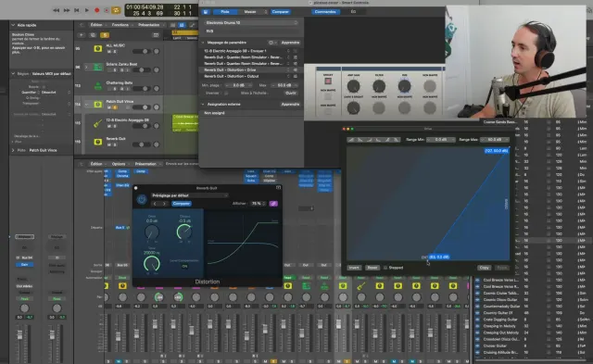The width and height of the screenshot is (593, 364).
Task: Click the Solaris Zanku Beat track icon
Action: point(98,67)
